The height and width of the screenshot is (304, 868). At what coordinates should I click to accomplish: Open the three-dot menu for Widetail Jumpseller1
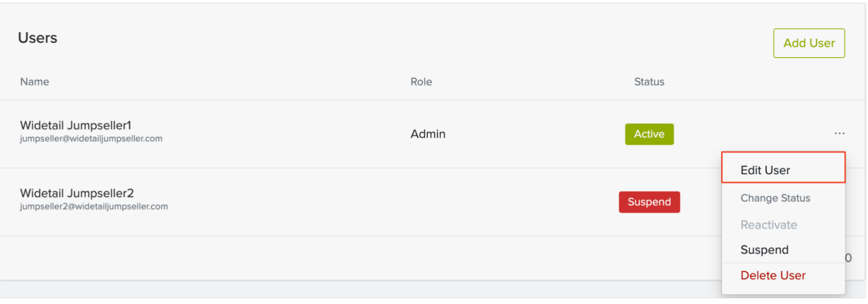[839, 134]
